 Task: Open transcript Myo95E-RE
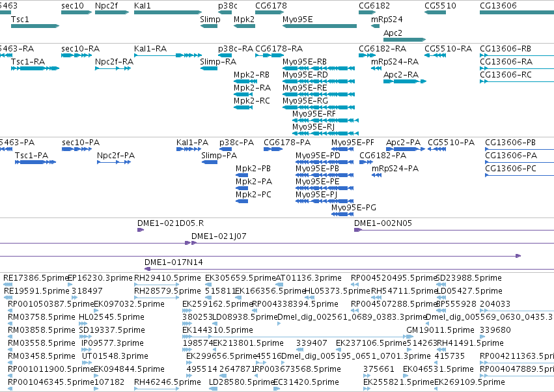click(318, 94)
